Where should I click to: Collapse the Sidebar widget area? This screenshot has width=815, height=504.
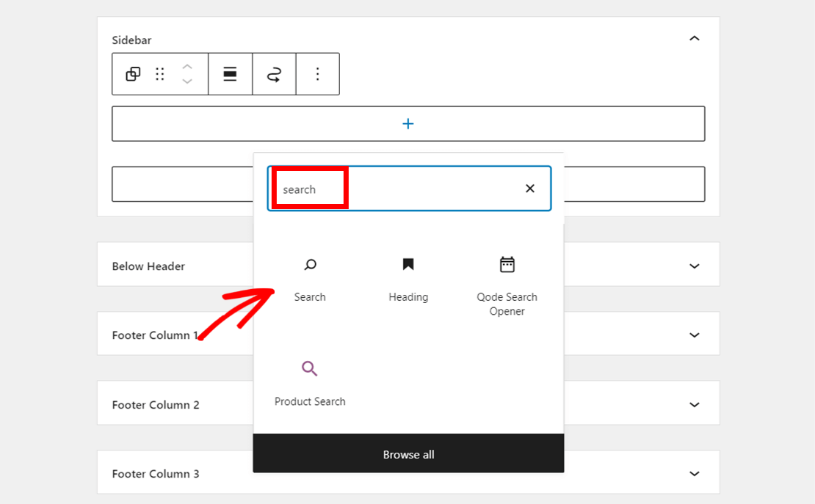[695, 38]
